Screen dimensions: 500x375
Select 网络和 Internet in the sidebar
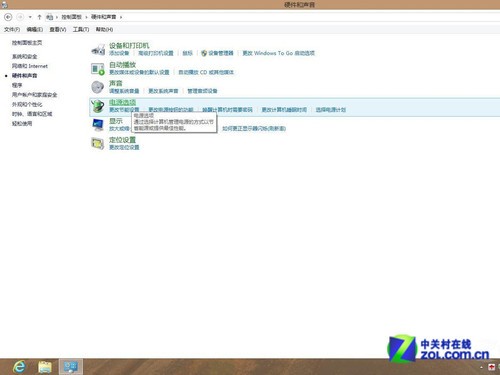coord(30,66)
